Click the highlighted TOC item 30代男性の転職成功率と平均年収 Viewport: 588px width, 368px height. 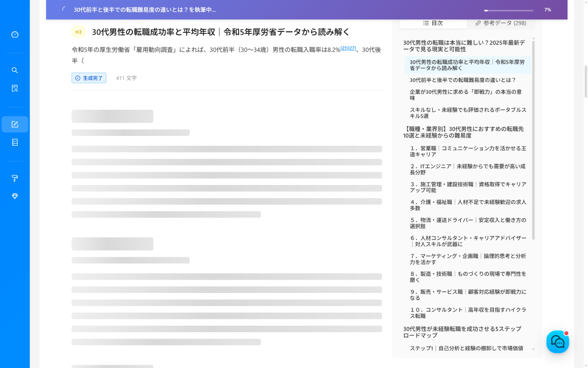(x=466, y=66)
